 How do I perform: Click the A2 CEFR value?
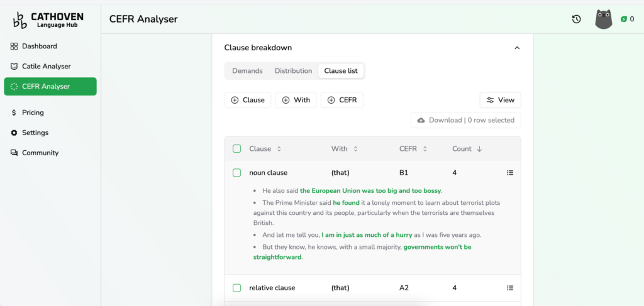[x=404, y=288]
